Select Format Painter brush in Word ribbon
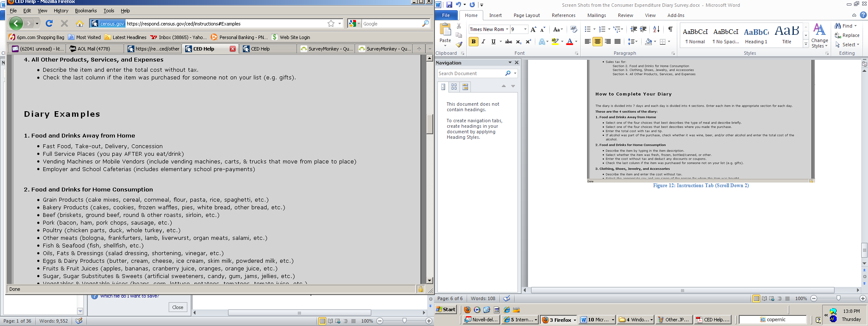This screenshot has height=326, width=868. point(459,45)
